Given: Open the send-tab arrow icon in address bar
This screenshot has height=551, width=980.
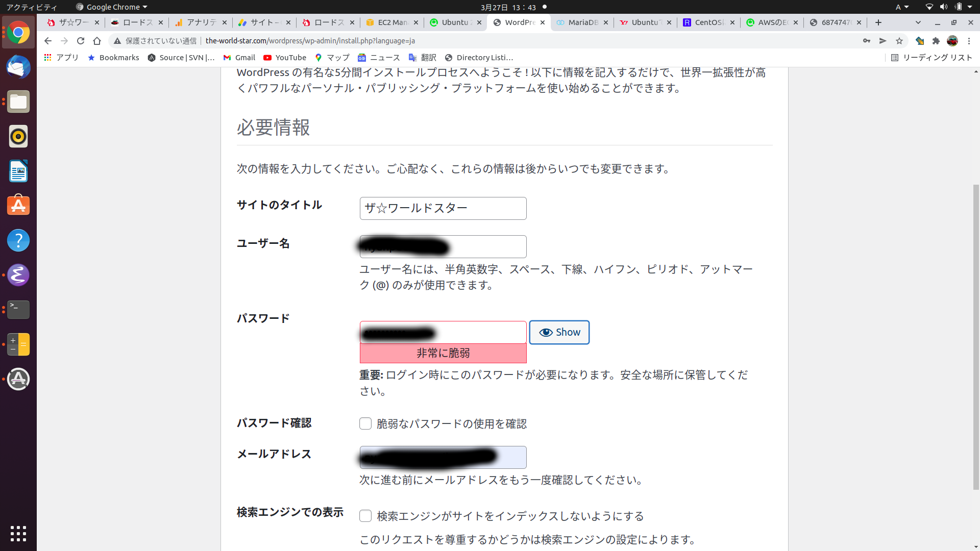Looking at the screenshot, I should 883,41.
